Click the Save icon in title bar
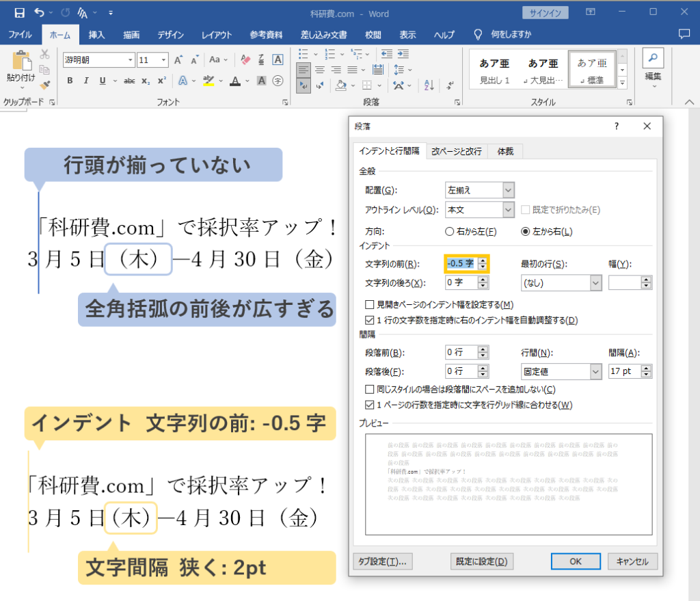 click(x=19, y=13)
